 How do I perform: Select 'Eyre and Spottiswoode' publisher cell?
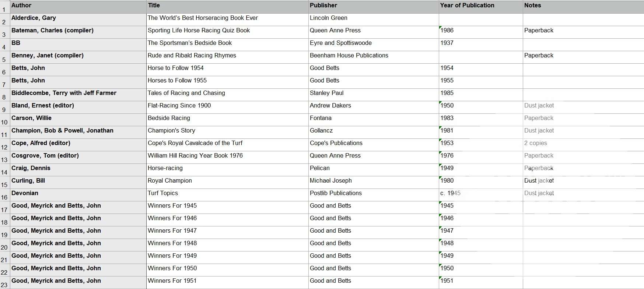coord(374,45)
